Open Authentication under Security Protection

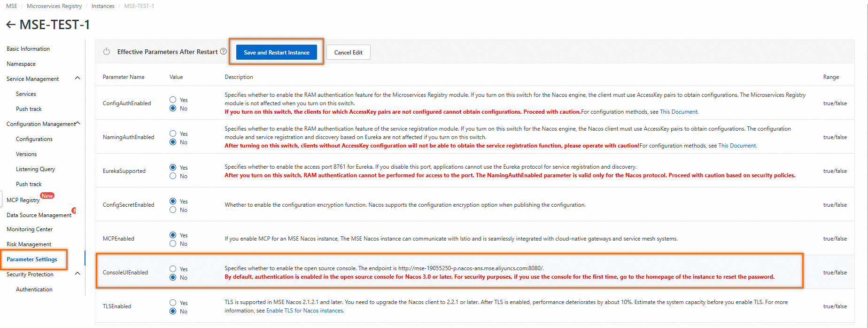(34, 289)
